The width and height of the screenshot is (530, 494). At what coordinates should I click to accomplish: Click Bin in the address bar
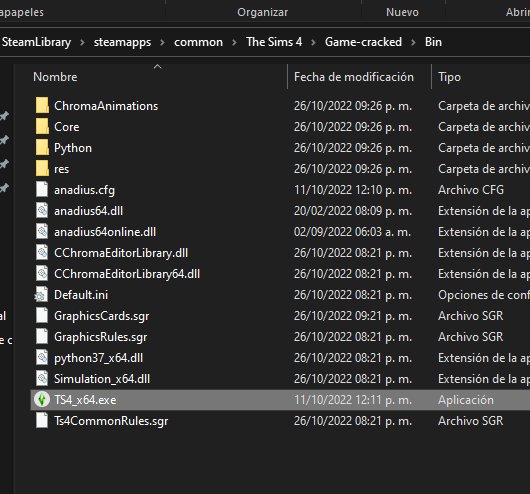pos(433,42)
